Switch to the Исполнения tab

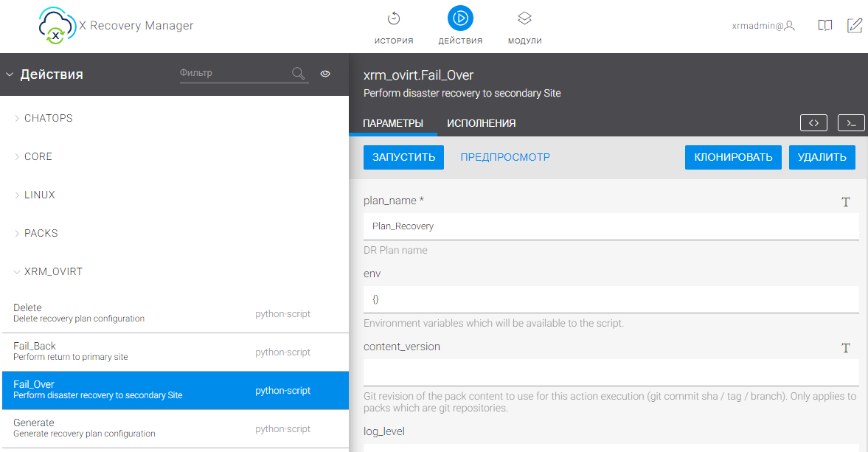(481, 123)
